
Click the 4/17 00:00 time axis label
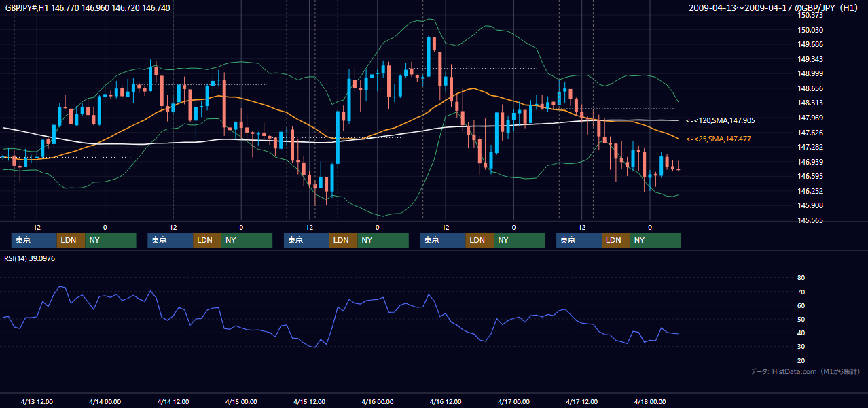513,402
